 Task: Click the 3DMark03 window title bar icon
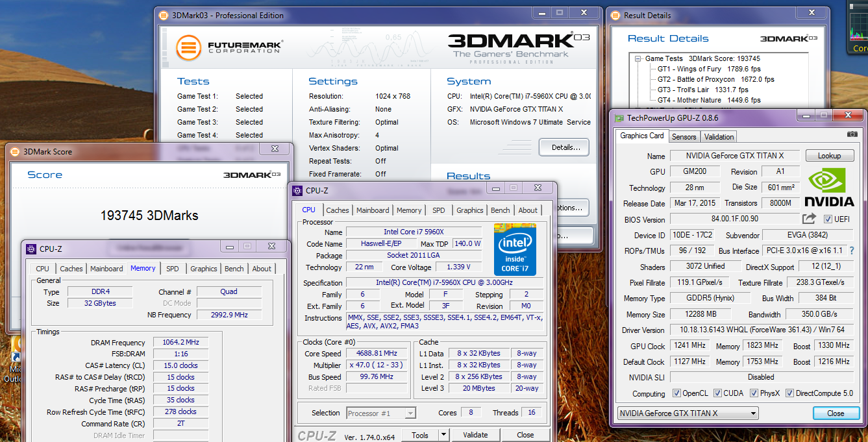coord(165,16)
